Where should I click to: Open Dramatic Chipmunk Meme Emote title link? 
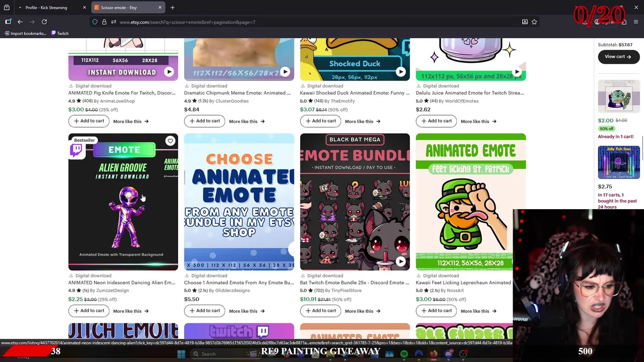coord(237,93)
